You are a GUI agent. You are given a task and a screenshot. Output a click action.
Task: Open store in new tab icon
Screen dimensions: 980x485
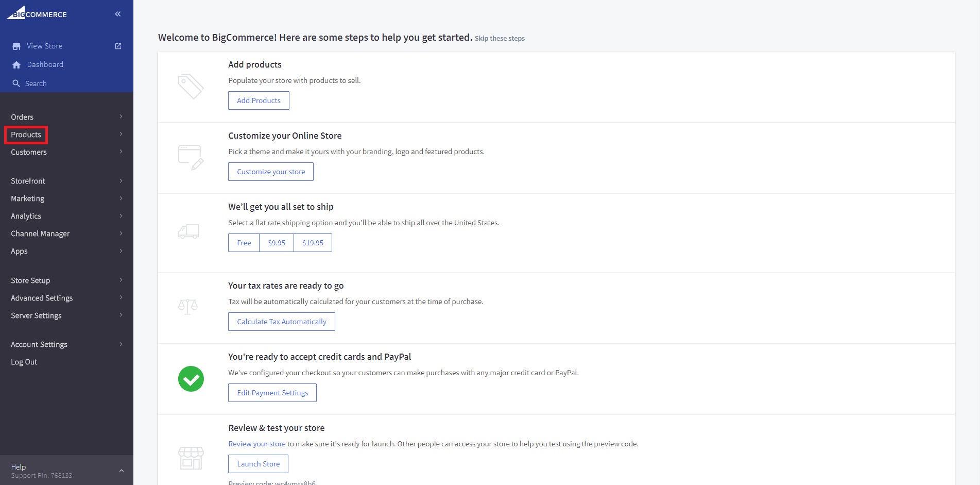(118, 46)
